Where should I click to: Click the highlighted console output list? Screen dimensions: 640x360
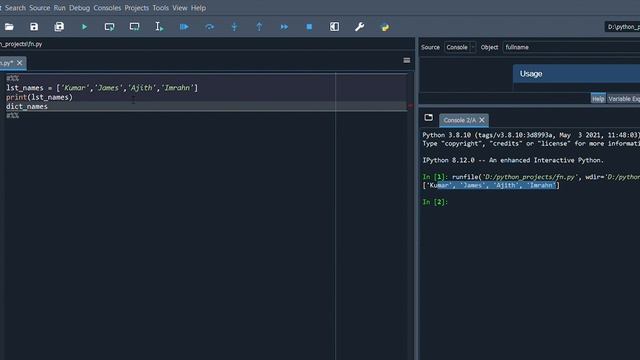coord(491,185)
